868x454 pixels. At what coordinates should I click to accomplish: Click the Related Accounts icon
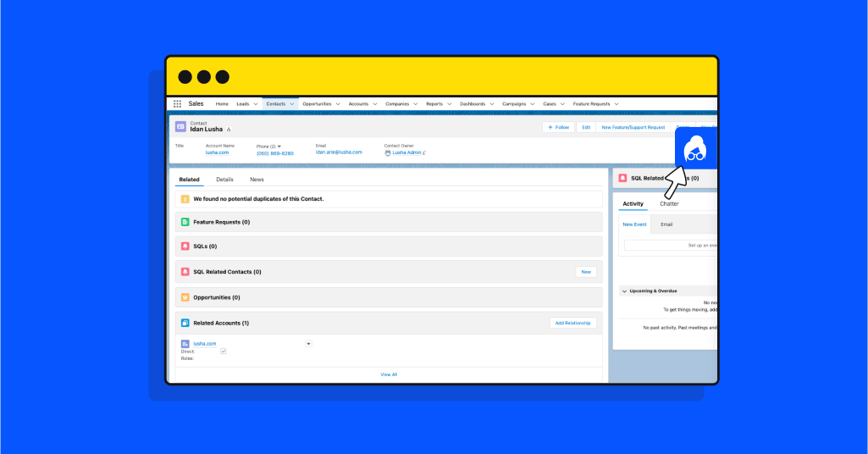(x=185, y=323)
